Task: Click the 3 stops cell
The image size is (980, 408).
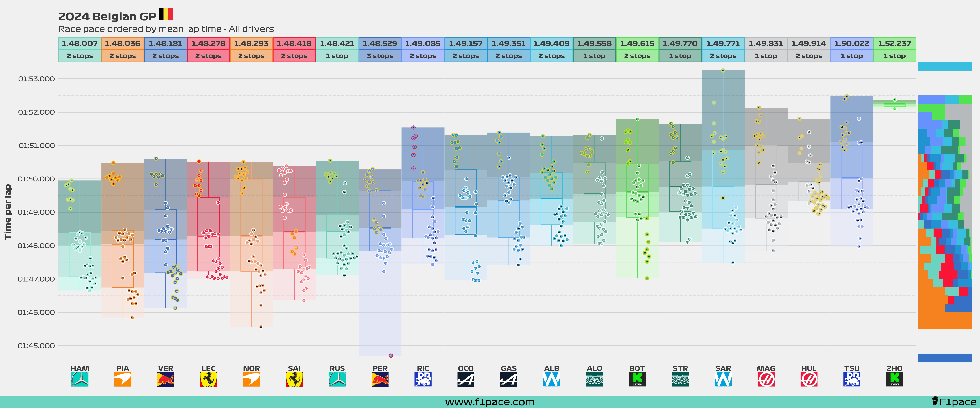Action: 380,56
